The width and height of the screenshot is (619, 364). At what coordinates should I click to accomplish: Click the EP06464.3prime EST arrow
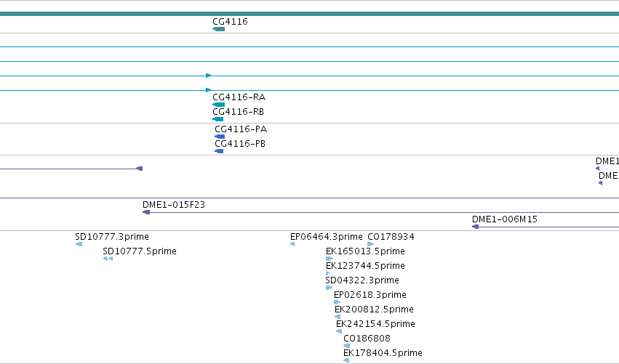coord(292,244)
